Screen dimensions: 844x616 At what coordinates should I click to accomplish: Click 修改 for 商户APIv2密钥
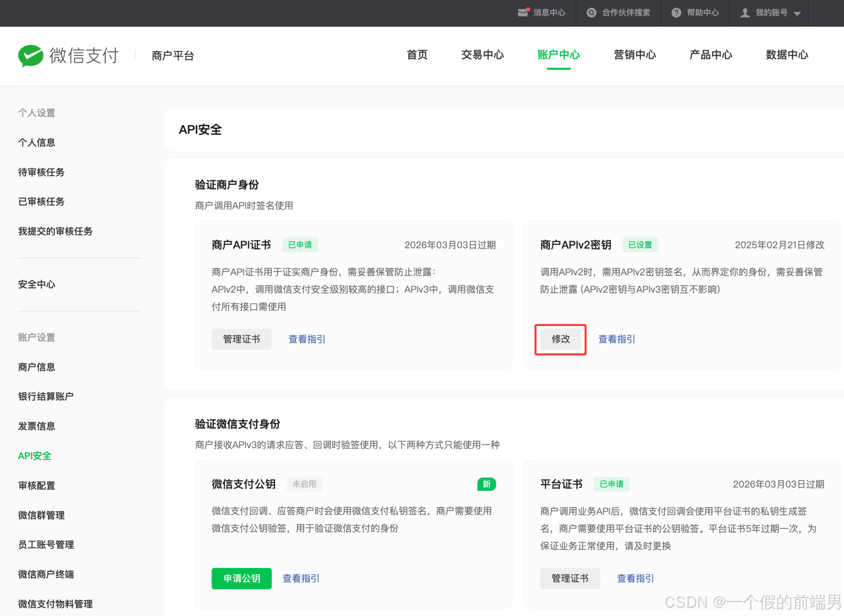[560, 339]
